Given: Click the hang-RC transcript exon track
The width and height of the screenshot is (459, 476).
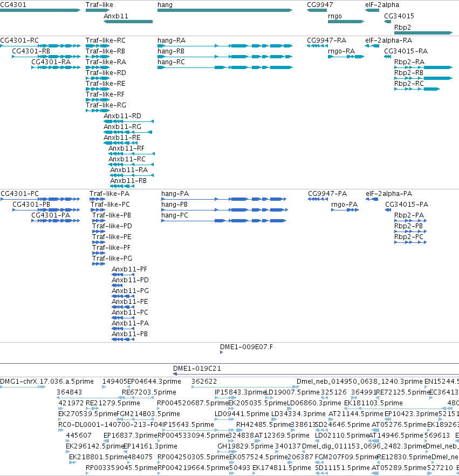Looking at the screenshot, I should [x=225, y=67].
